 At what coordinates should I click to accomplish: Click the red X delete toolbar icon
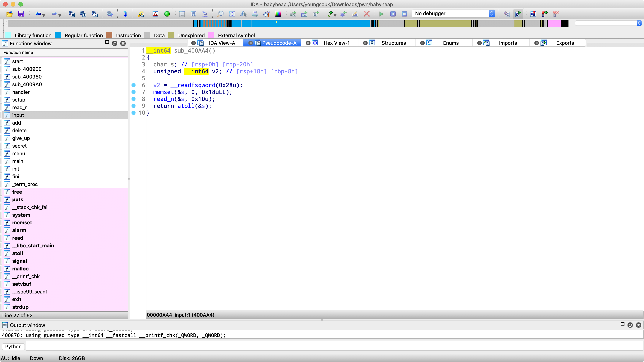(x=366, y=14)
